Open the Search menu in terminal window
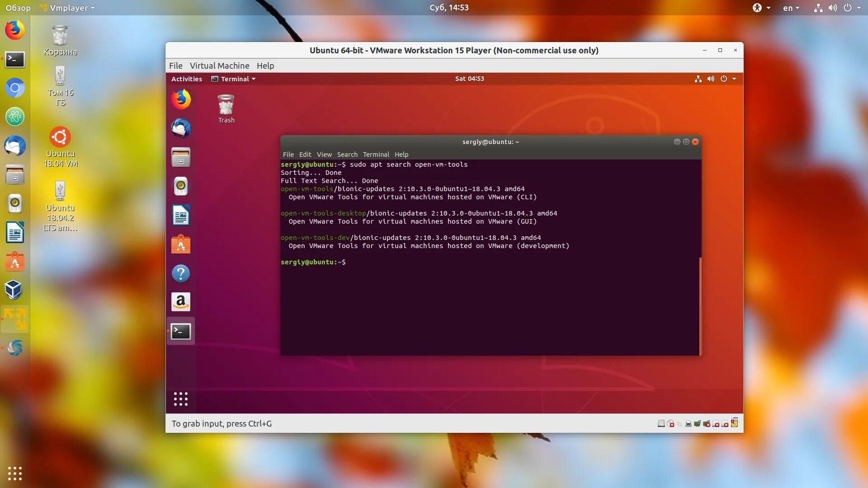The image size is (868, 488). tap(347, 155)
